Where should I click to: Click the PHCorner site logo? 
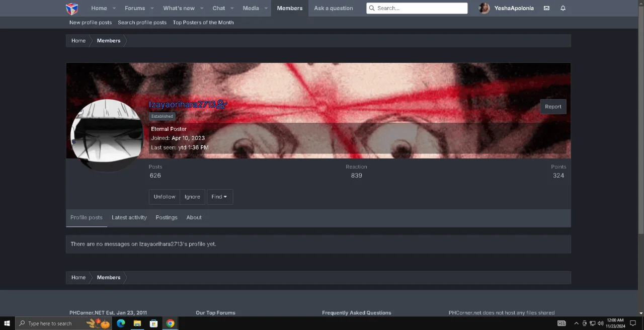pyautogui.click(x=72, y=8)
